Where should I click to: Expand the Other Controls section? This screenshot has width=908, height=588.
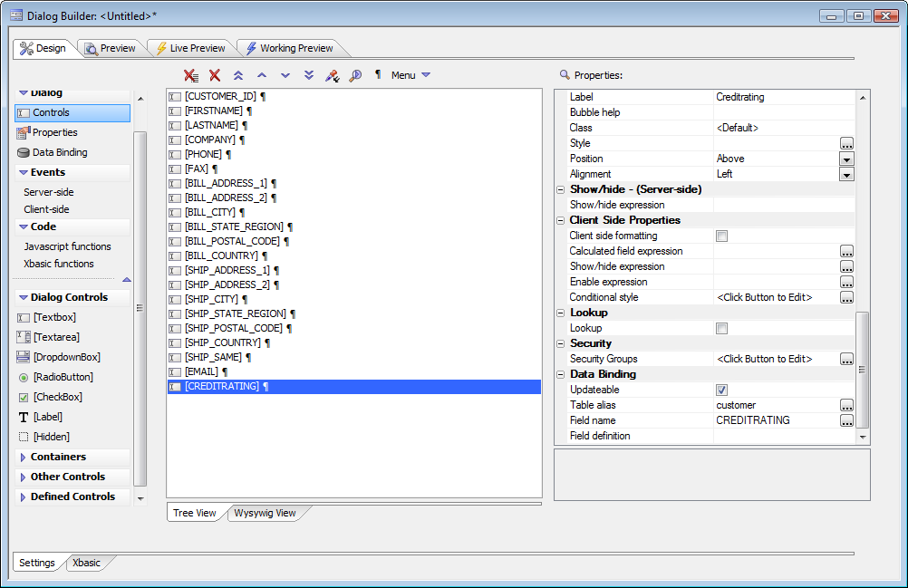tap(23, 477)
